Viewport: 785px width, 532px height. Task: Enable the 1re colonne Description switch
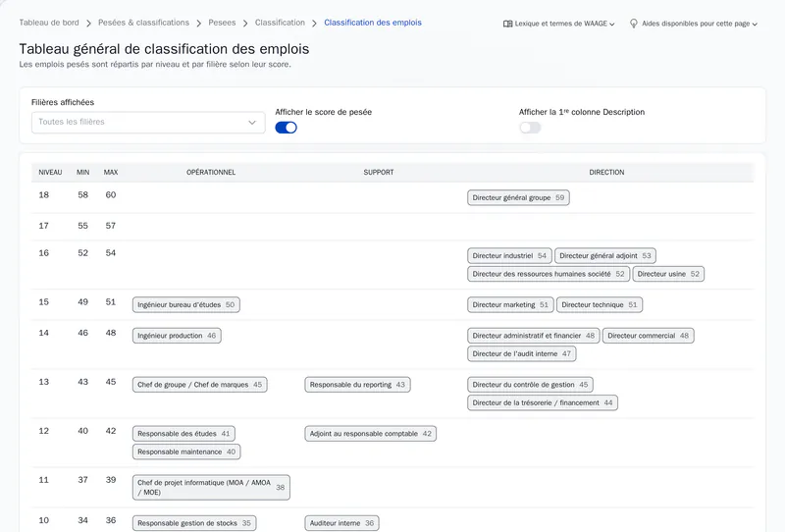(x=530, y=128)
